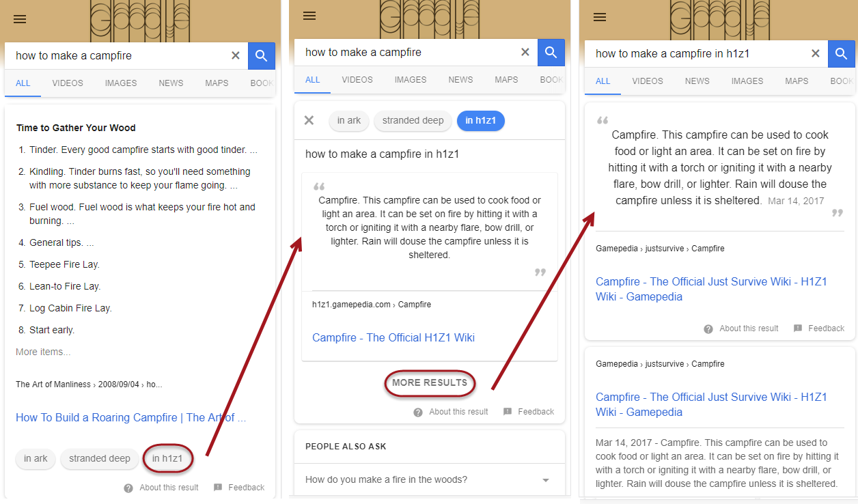Click 'in ark' chip in middle panel
The image size is (858, 504).
349,121
